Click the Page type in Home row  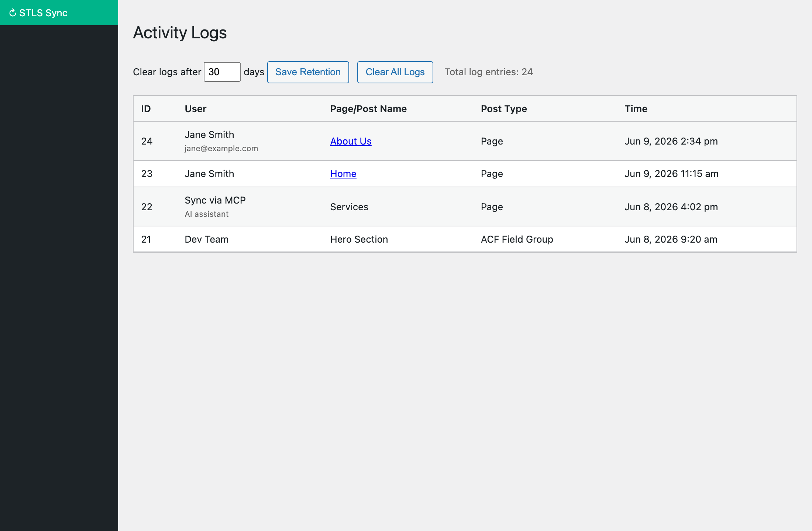pyautogui.click(x=492, y=174)
